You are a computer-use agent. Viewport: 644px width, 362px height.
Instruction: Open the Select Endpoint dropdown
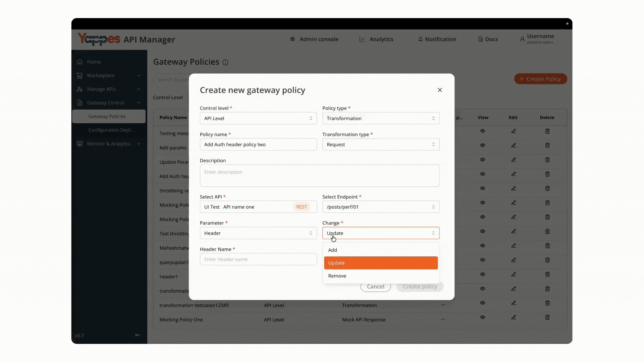click(x=381, y=207)
